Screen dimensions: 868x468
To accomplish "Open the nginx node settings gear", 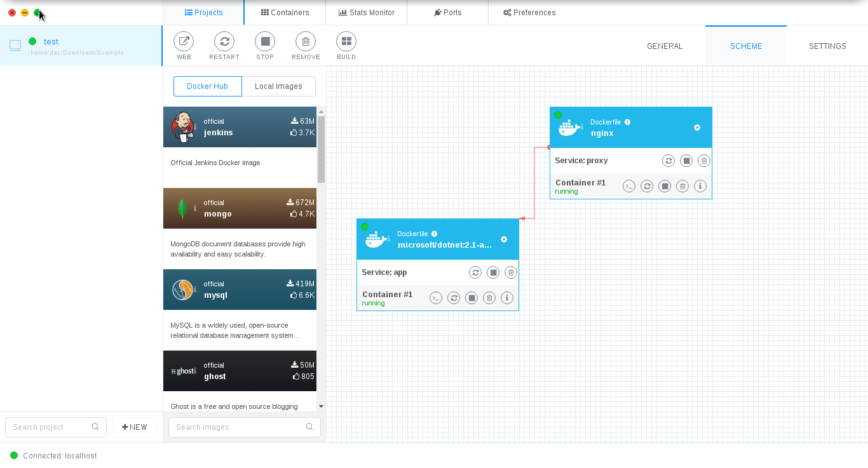I will click(x=697, y=128).
